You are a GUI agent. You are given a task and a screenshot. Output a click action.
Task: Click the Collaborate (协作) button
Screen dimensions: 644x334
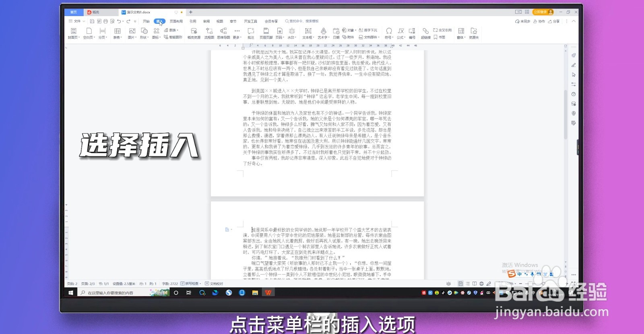[x=539, y=21]
